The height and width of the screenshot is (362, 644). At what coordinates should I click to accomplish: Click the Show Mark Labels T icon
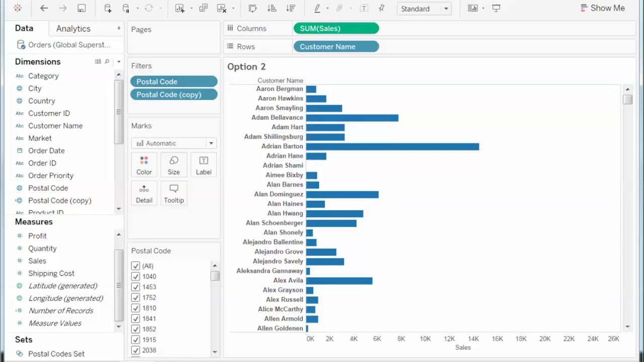click(364, 8)
